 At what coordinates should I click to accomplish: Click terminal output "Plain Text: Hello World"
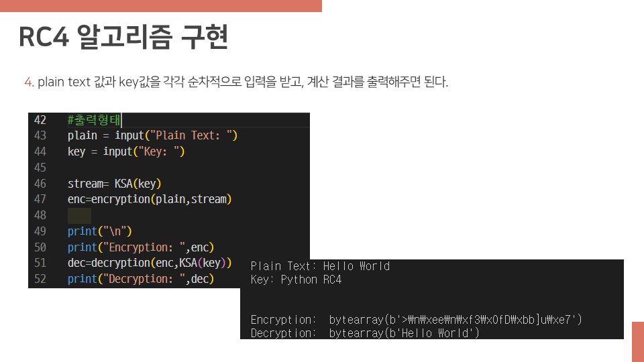(x=320, y=266)
